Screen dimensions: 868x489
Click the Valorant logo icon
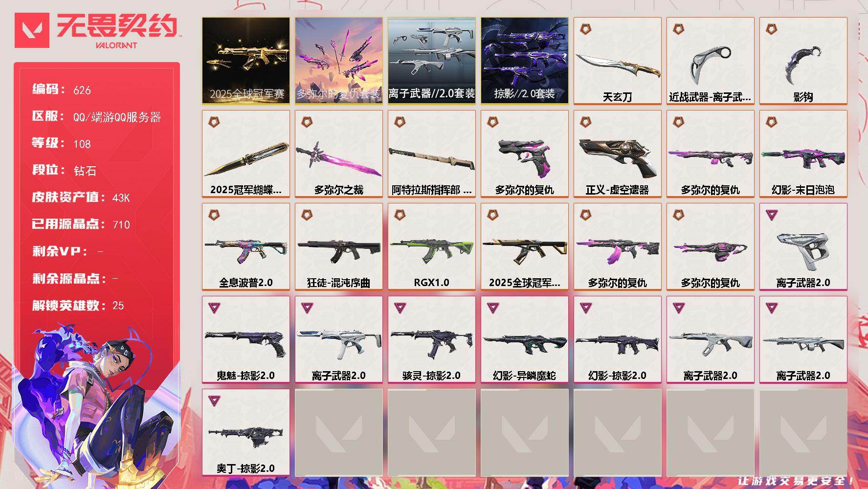[32, 30]
